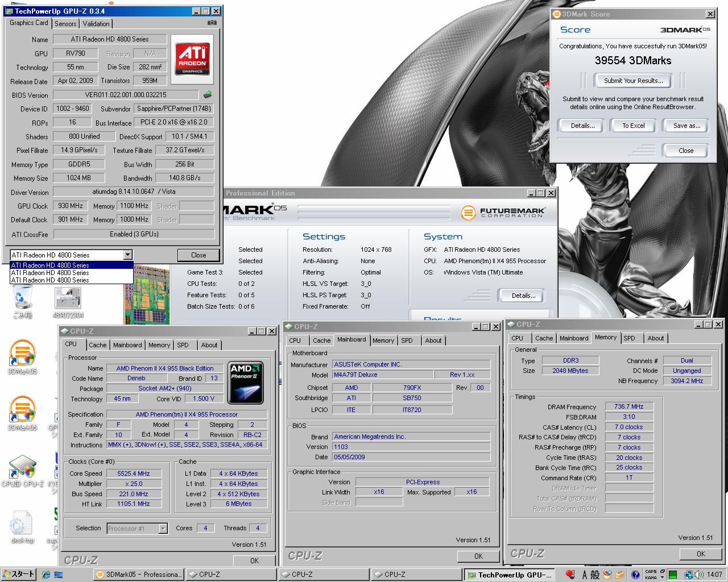The image size is (728, 582).
Task: Click the Futuremark Corporation logo
Action: coord(503,213)
